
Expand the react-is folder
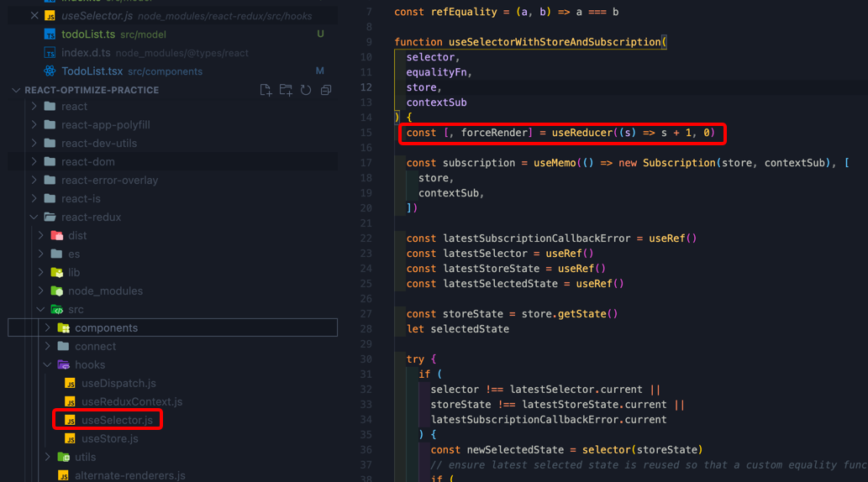[34, 198]
